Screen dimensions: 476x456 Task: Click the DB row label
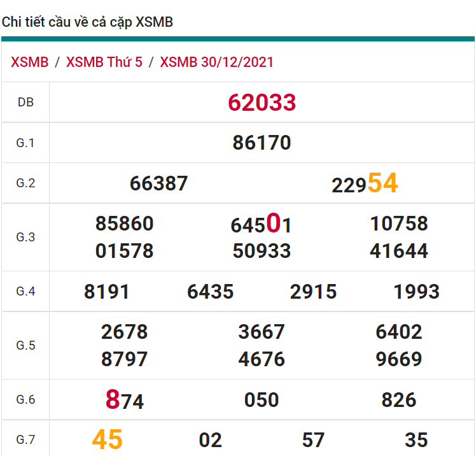pos(25,102)
